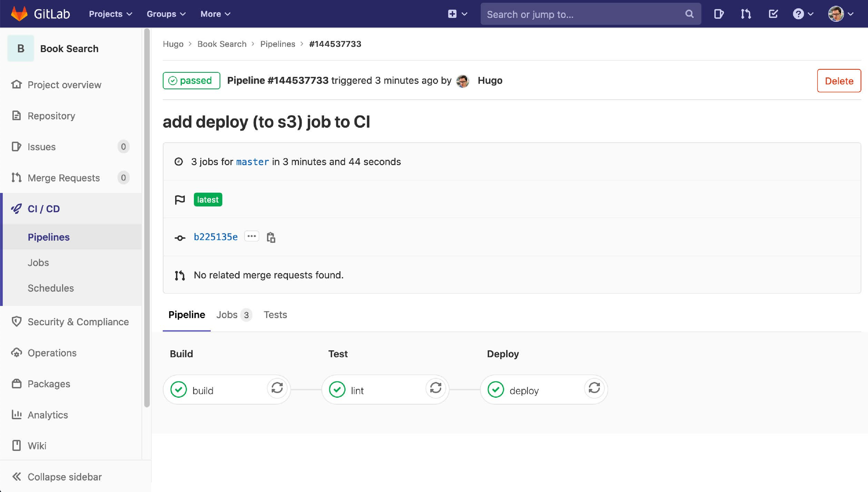Click the sidebar vertical scrollbar

[147, 218]
